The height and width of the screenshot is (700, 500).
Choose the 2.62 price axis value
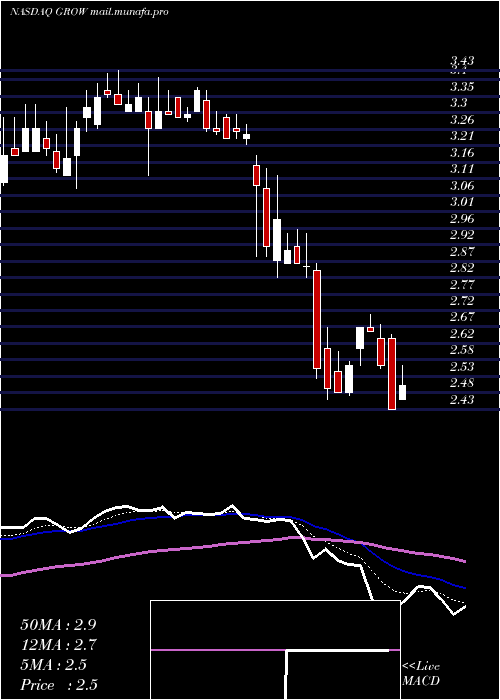[x=462, y=333]
